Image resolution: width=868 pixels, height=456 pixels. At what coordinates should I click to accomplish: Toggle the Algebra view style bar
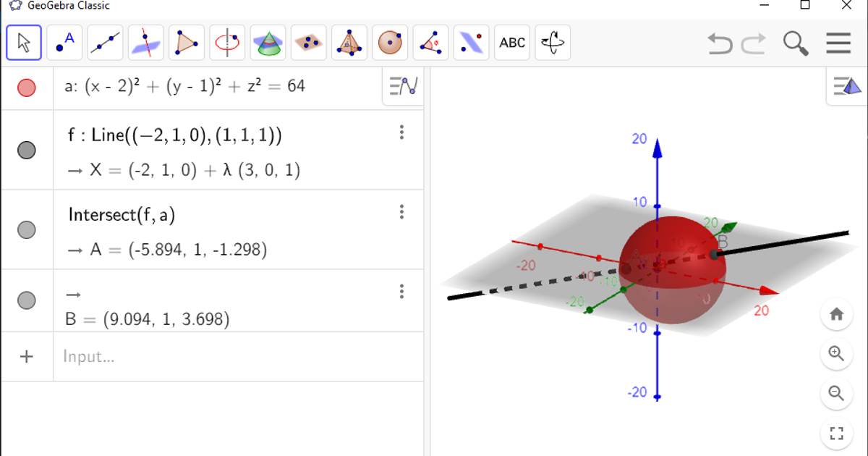[403, 87]
